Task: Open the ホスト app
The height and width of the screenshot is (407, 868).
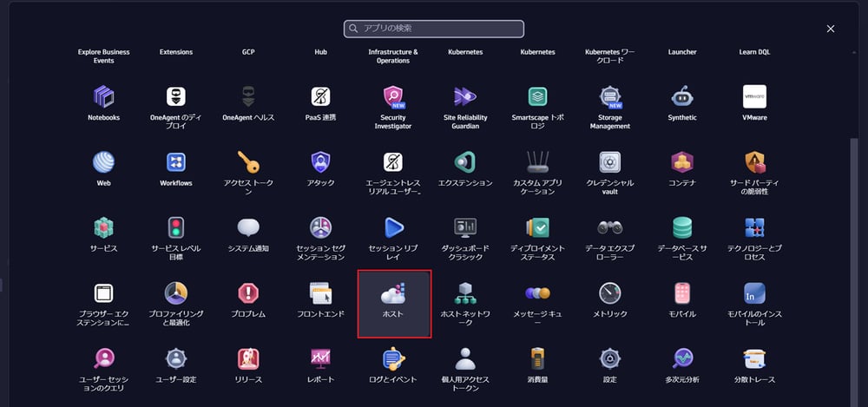Action: [393, 304]
